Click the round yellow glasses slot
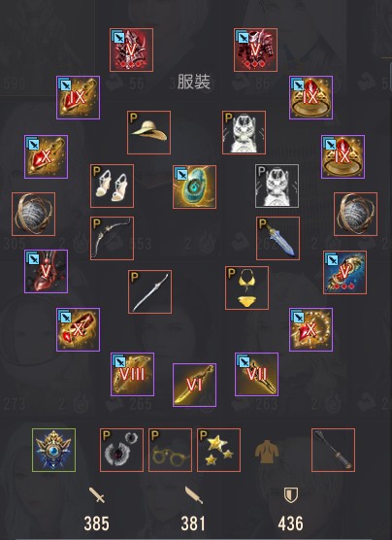Image resolution: width=392 pixels, height=540 pixels. point(170,450)
